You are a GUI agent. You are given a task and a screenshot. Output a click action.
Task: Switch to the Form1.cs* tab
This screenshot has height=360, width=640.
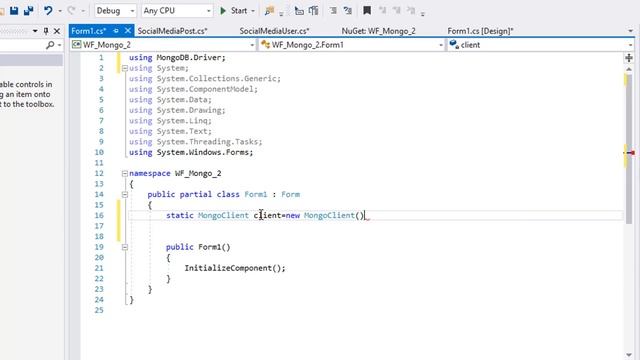pos(89,31)
